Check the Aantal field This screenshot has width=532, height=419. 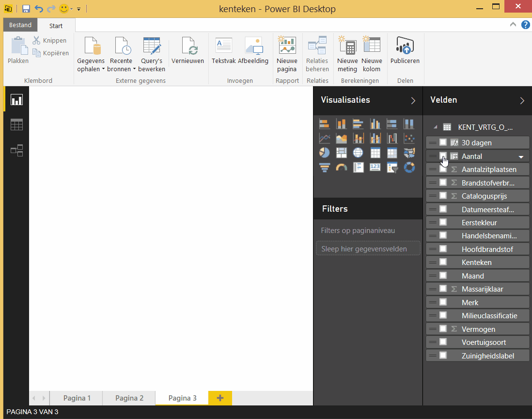(x=443, y=156)
